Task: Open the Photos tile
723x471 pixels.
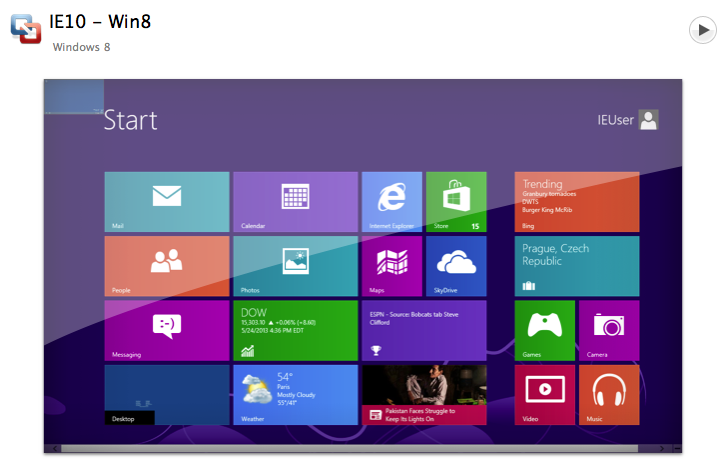Action: [296, 266]
